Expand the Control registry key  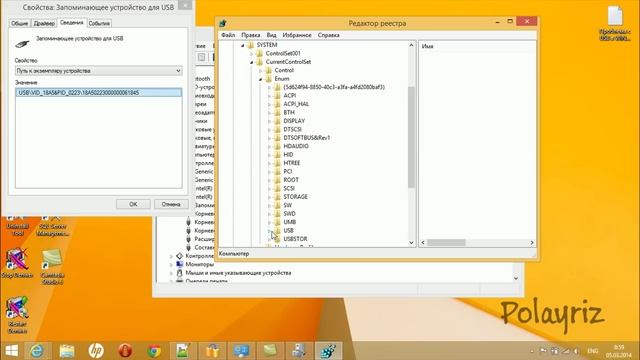tap(260, 71)
